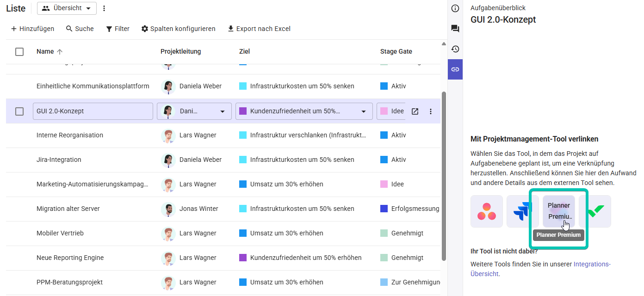Check the GUI 2.0-Konzept row checkbox
This screenshot has width=644, height=296.
pos(19,111)
